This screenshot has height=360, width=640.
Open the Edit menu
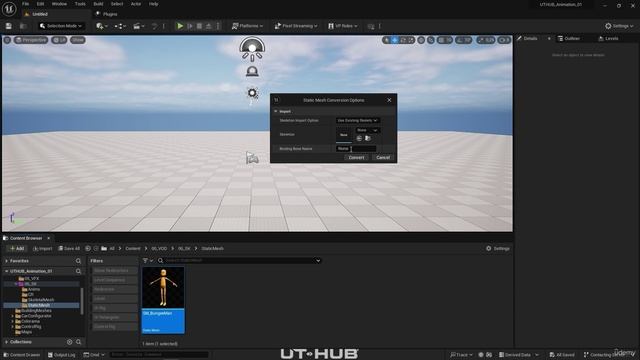[40, 4]
